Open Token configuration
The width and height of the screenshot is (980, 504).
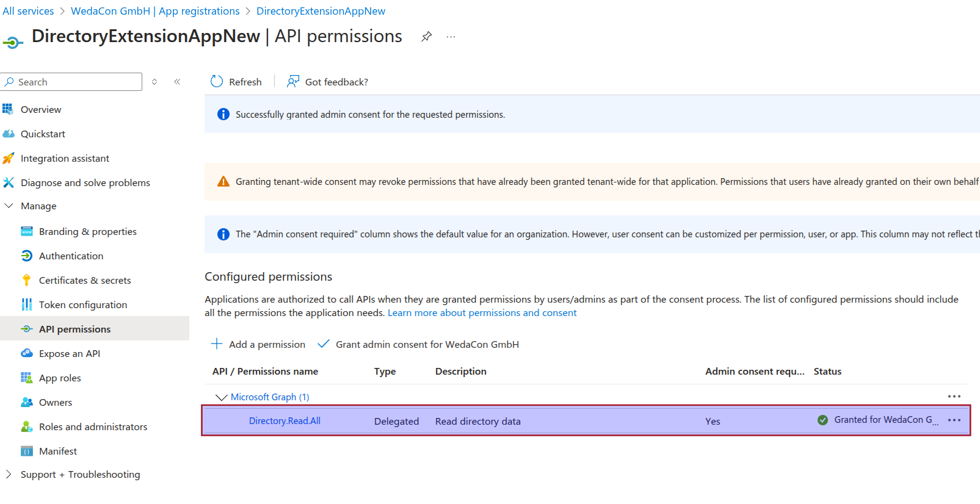coord(83,304)
